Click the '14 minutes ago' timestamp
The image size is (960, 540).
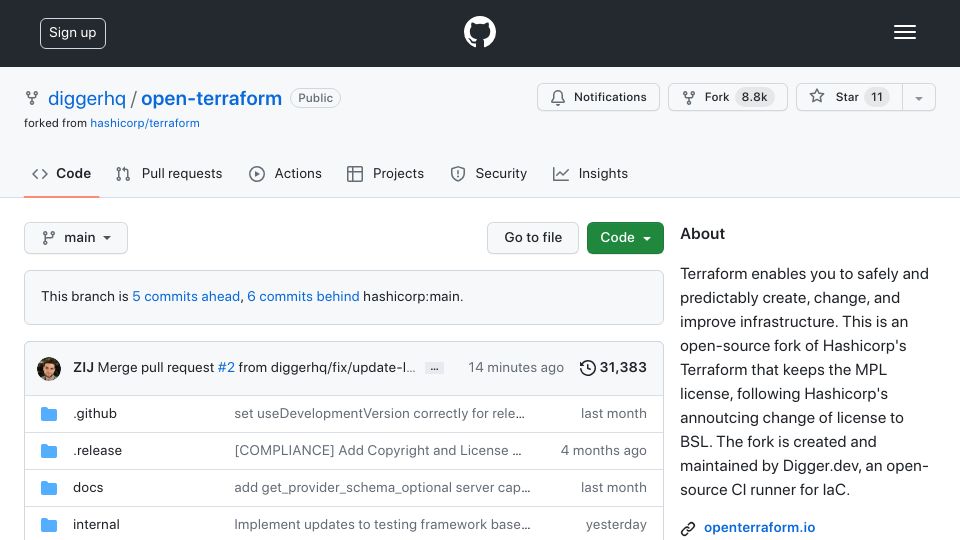click(516, 367)
